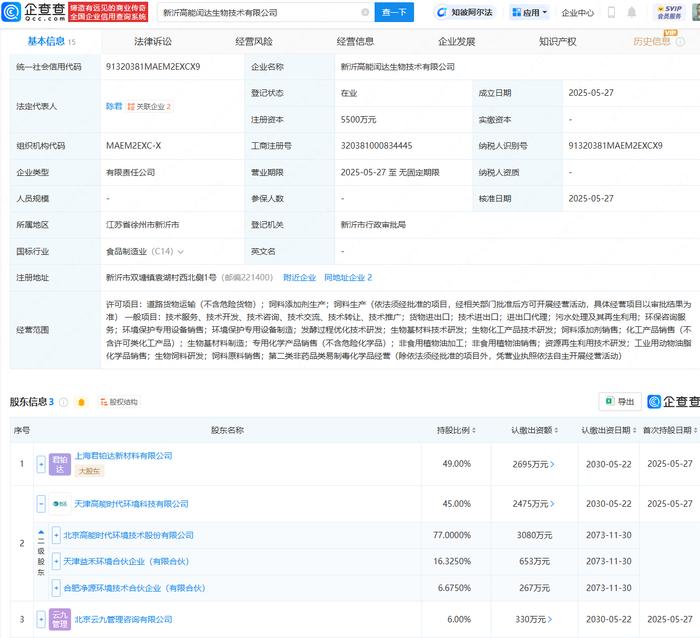Screen dimensions: 700x638
Task: Open legal representative 陈群 profile
Action: (114, 106)
